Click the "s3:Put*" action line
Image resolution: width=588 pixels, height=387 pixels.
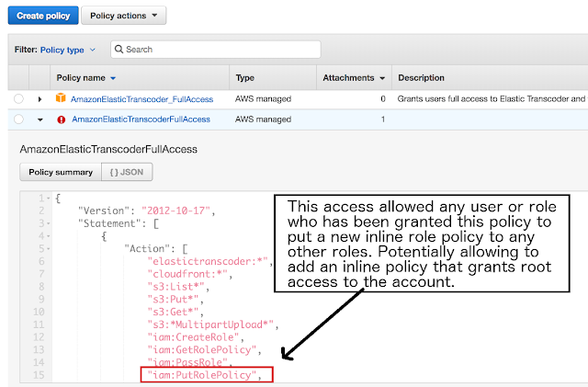(173, 299)
